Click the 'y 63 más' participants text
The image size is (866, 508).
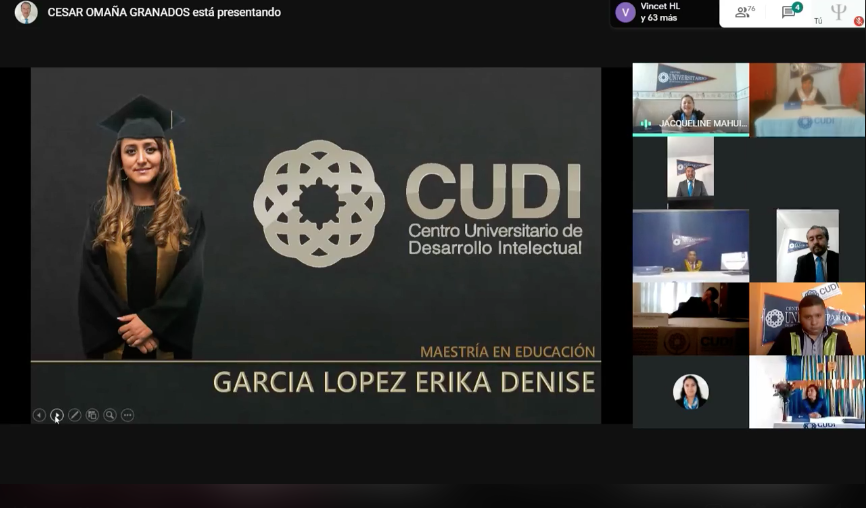659,18
